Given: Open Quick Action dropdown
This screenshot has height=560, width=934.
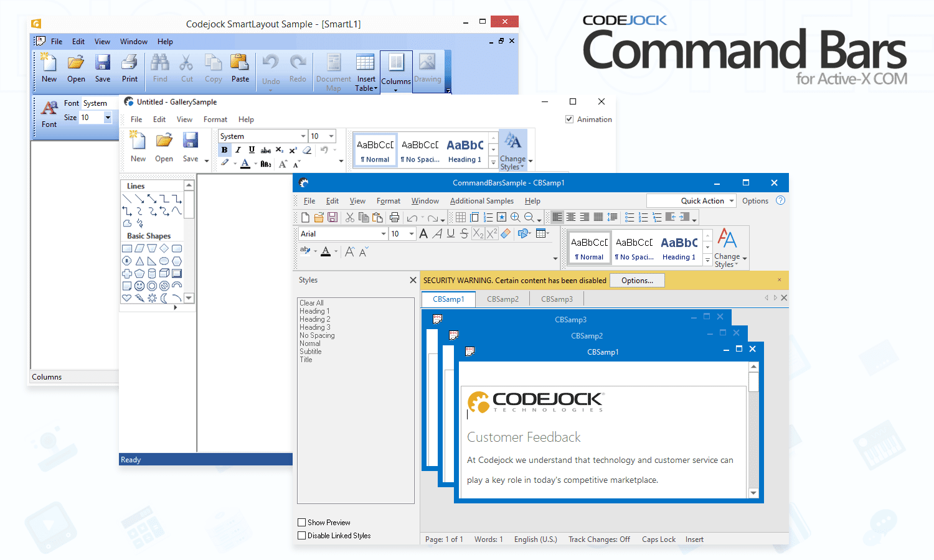Looking at the screenshot, I should pyautogui.click(x=731, y=201).
